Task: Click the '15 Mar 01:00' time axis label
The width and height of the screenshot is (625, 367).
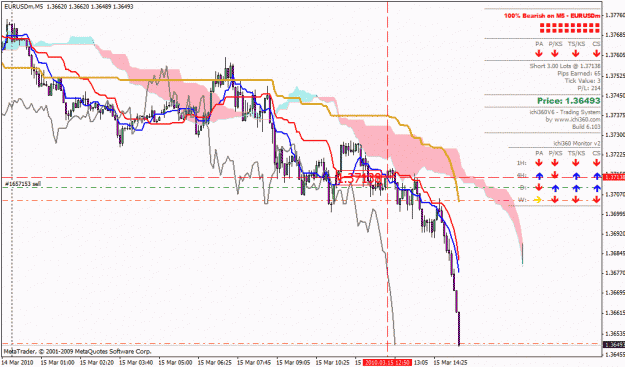Action: 57,363
